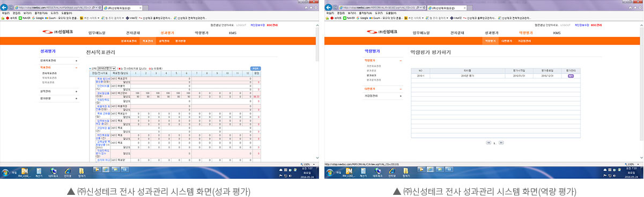Click the LOGOUT link in the left page
The width and height of the screenshot is (644, 197).
click(x=241, y=25)
